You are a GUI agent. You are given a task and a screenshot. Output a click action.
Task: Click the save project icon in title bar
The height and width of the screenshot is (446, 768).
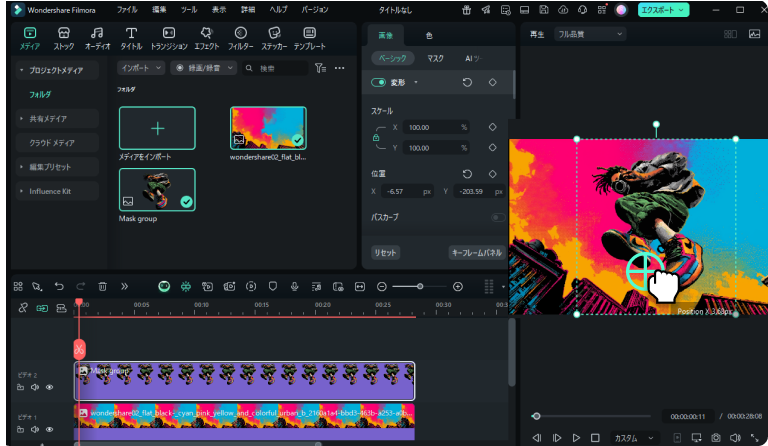pyautogui.click(x=544, y=10)
